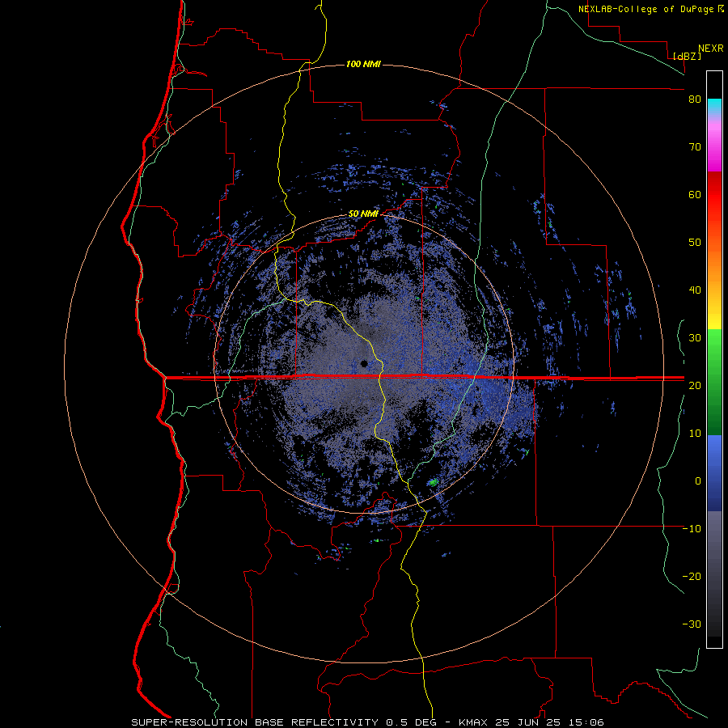Click the green segment of color bar

click(714, 382)
